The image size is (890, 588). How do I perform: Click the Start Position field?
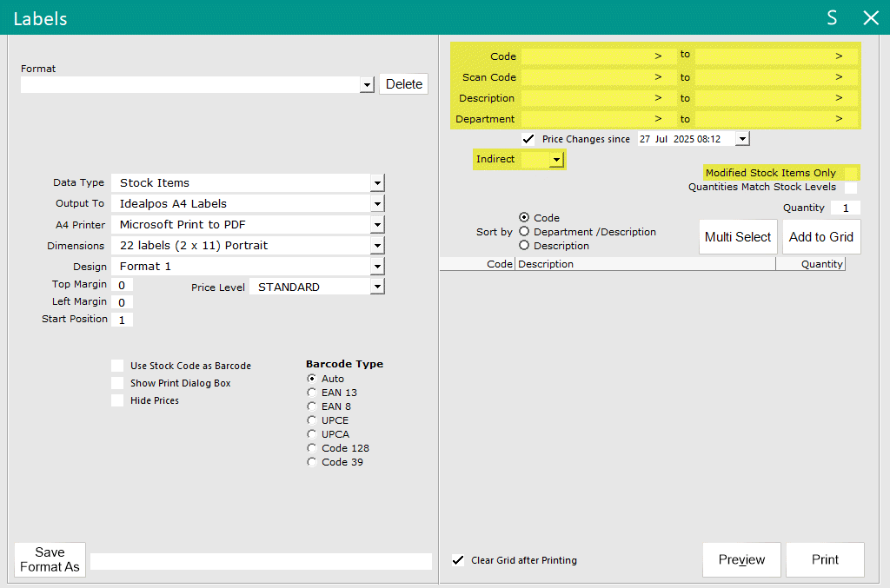point(122,320)
